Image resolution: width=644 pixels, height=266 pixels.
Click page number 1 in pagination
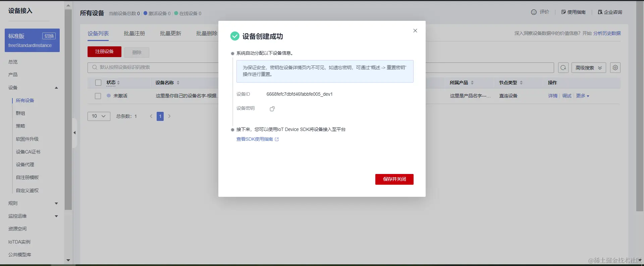(x=160, y=116)
